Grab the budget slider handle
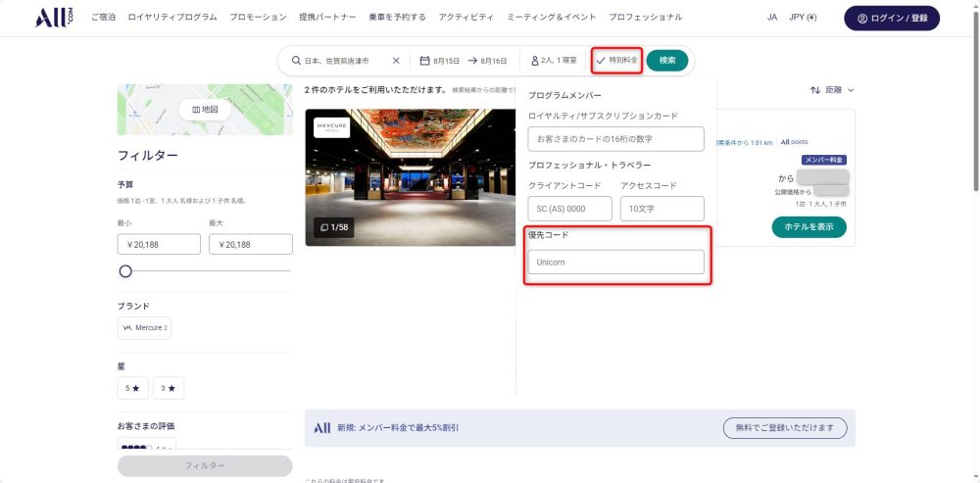 [125, 271]
